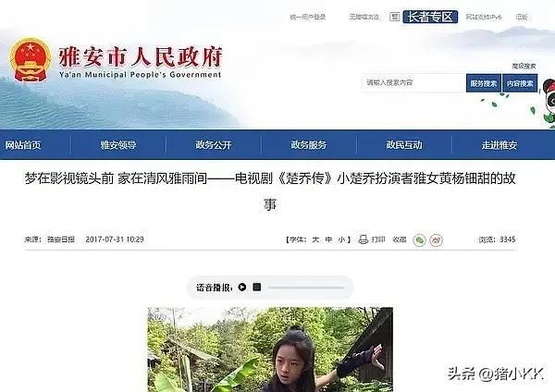Click the national emblem logo
The image size is (555, 392).
tap(31, 59)
